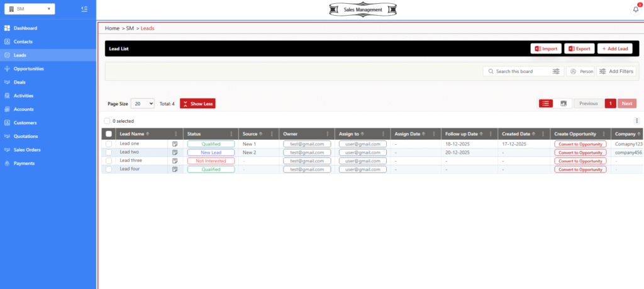The height and width of the screenshot is (289, 644).
Task: Expand the SM workspace selector
Action: point(30,9)
